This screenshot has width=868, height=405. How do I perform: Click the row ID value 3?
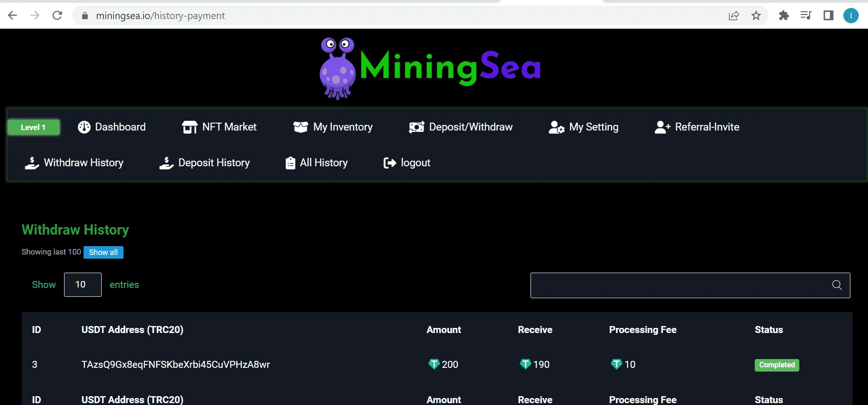35,365
